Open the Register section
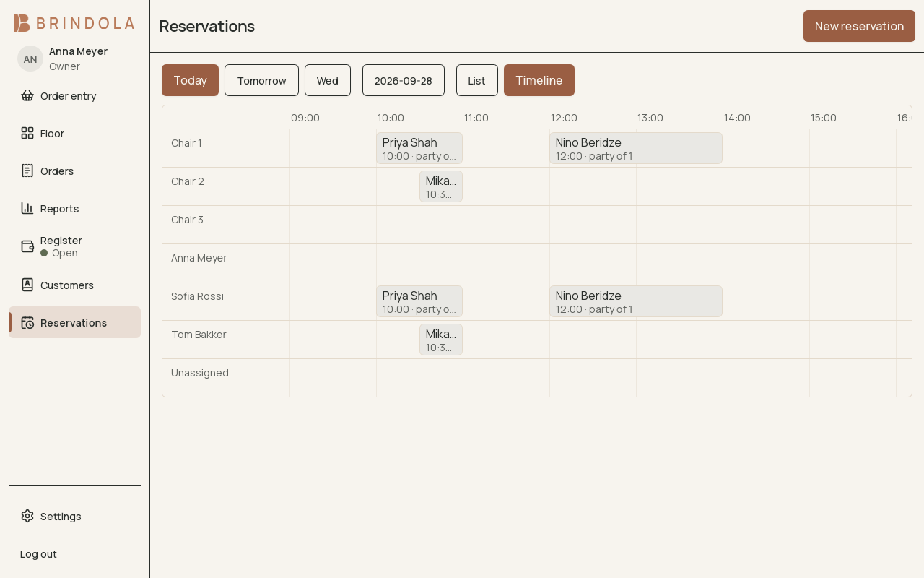 point(74,246)
